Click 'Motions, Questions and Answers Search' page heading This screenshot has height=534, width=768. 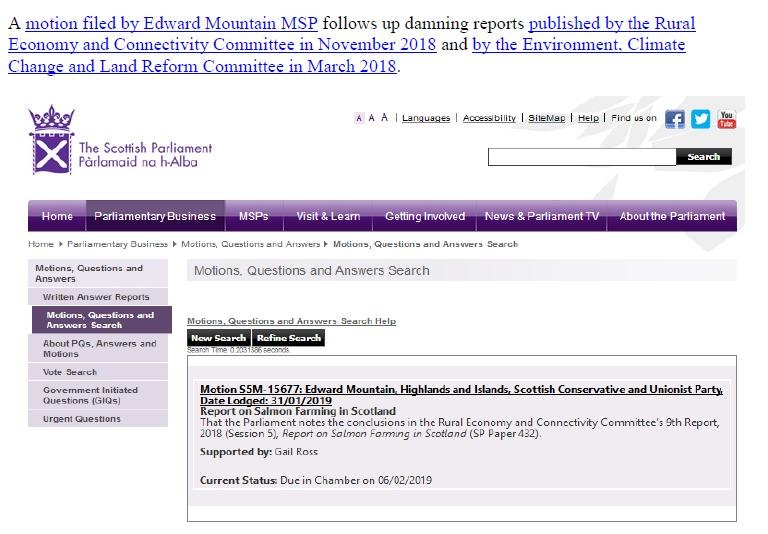click(x=312, y=270)
